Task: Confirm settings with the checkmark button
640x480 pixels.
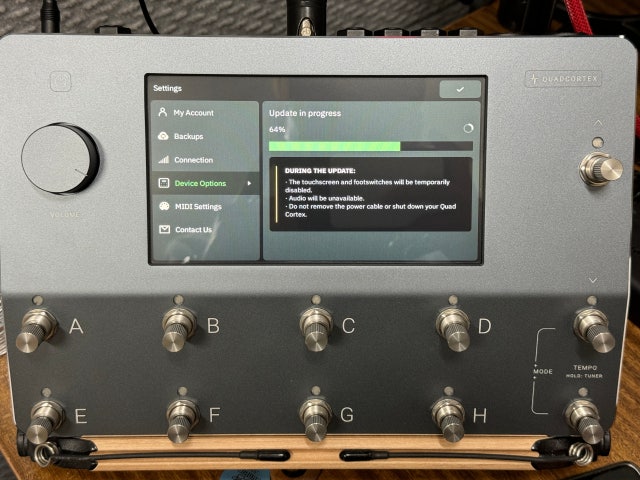Action: [x=460, y=89]
